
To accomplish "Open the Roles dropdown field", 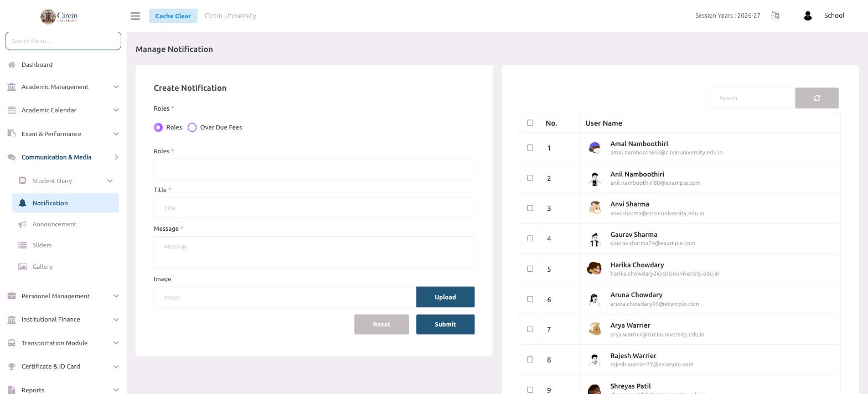I will 314,169.
